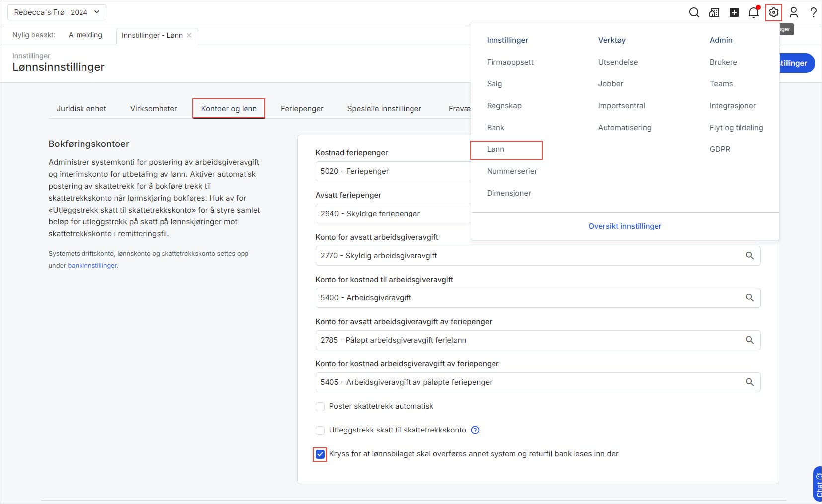Viewport: 822px width, 504px height.
Task: Click the company buildings icon
Action: 714,12
